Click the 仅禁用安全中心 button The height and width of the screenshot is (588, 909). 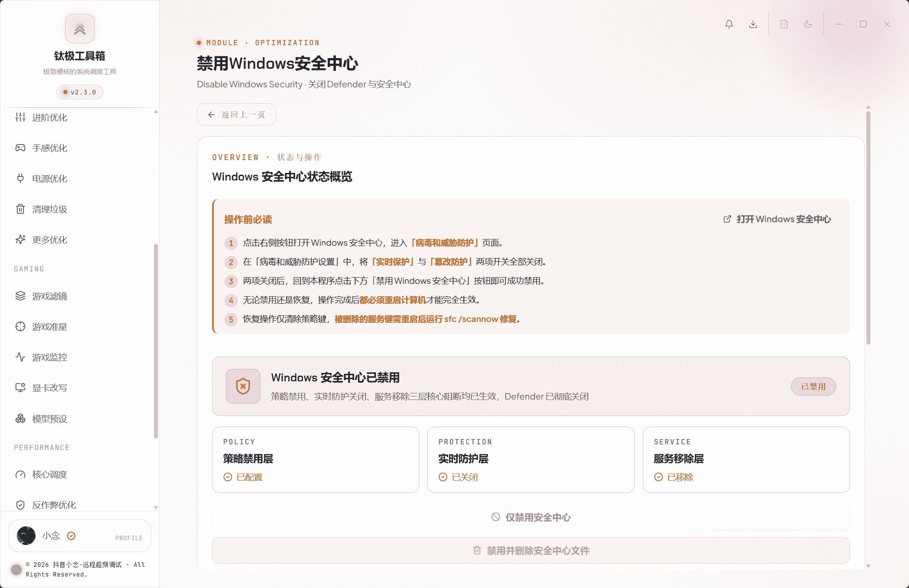pyautogui.click(x=531, y=517)
